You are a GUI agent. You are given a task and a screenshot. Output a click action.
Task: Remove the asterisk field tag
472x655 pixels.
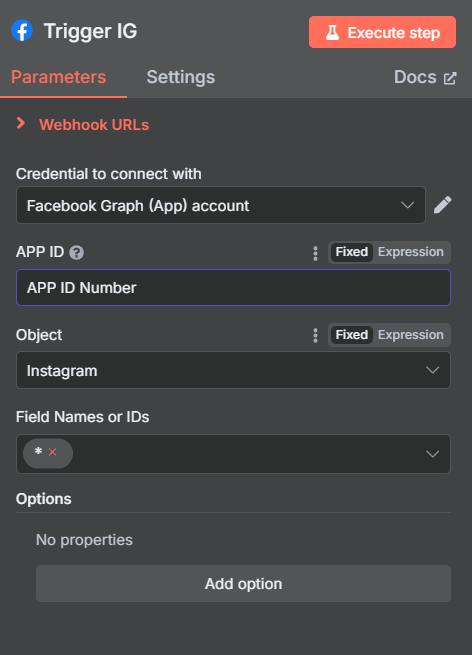(x=52, y=452)
